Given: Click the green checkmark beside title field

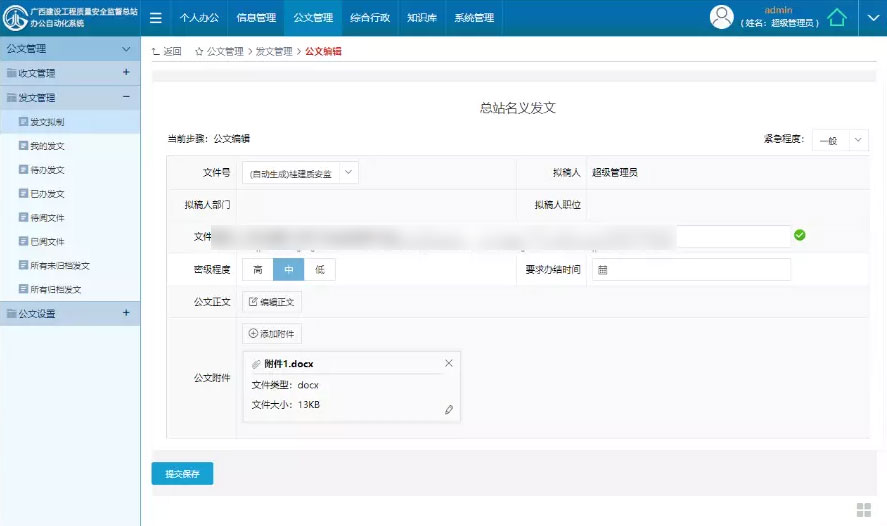Looking at the screenshot, I should 800,235.
